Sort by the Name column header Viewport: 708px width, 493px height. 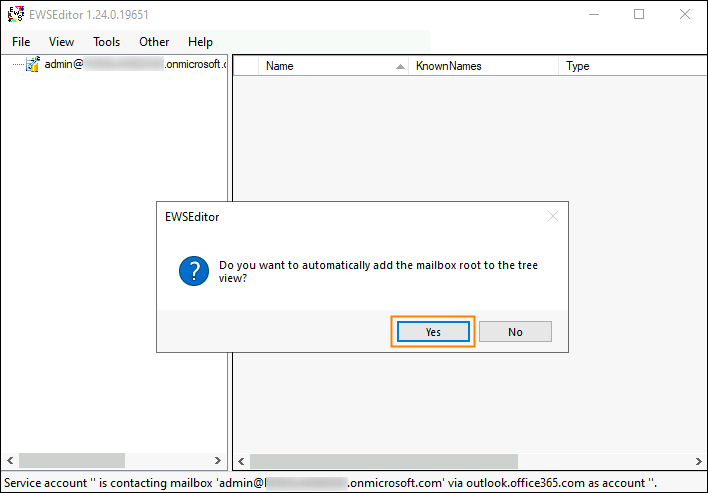click(x=333, y=66)
